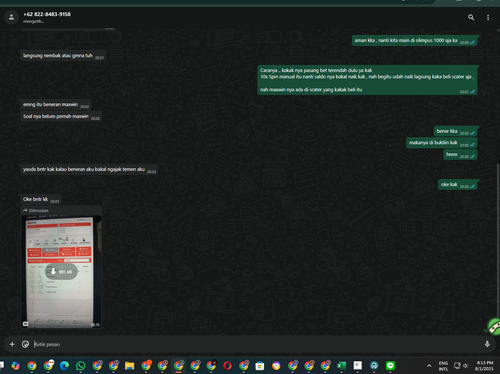Open the three-dot chat menu
This screenshot has width=500, height=374.
click(488, 17)
